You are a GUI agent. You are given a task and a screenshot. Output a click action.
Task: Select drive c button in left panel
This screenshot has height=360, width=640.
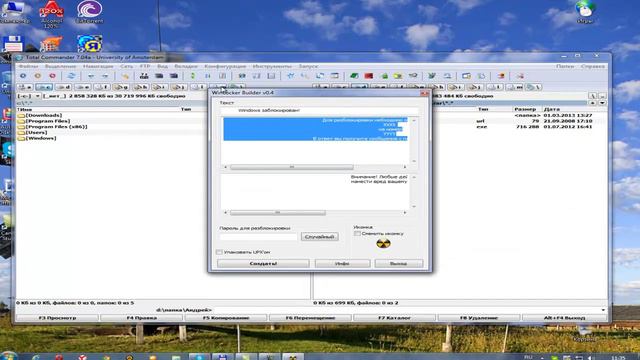[x=44, y=87]
